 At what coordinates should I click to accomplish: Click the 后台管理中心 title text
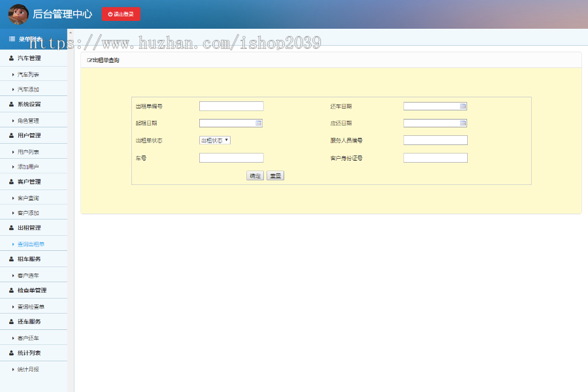tap(62, 14)
